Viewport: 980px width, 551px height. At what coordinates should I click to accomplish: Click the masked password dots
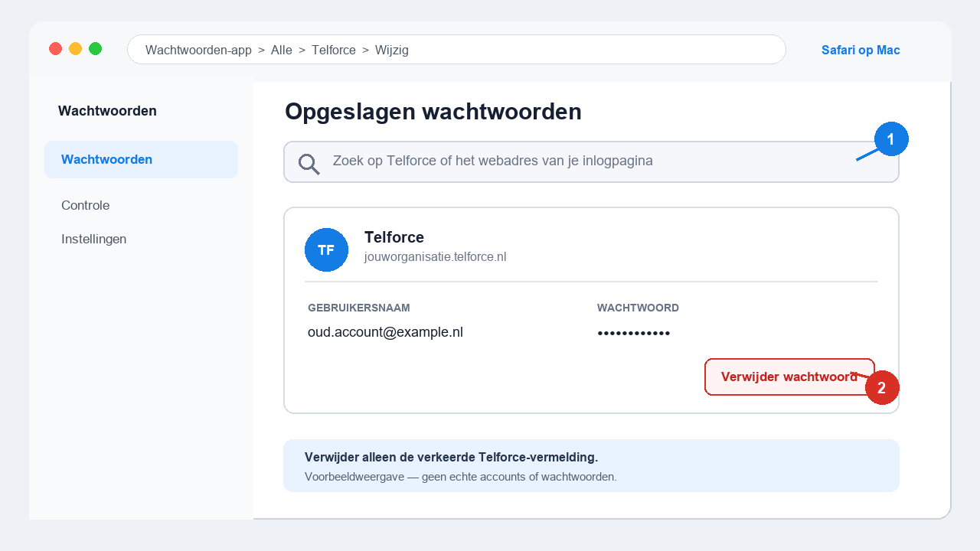(634, 333)
